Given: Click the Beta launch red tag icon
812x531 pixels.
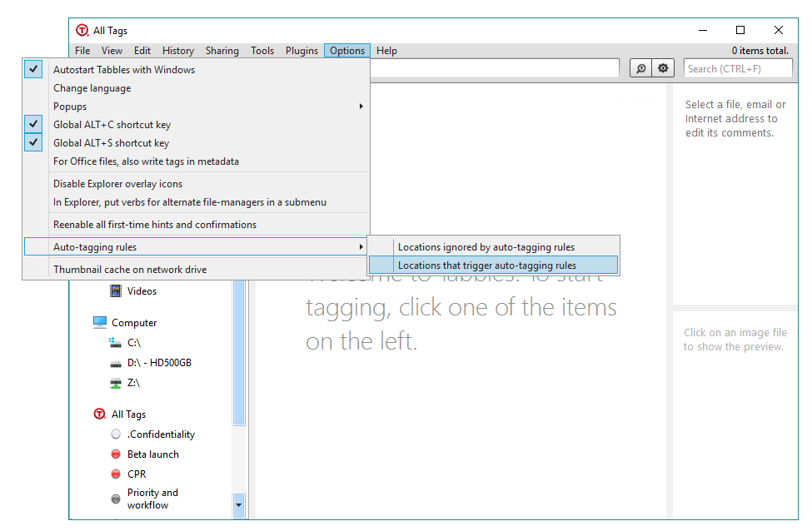Looking at the screenshot, I should tap(116, 454).
